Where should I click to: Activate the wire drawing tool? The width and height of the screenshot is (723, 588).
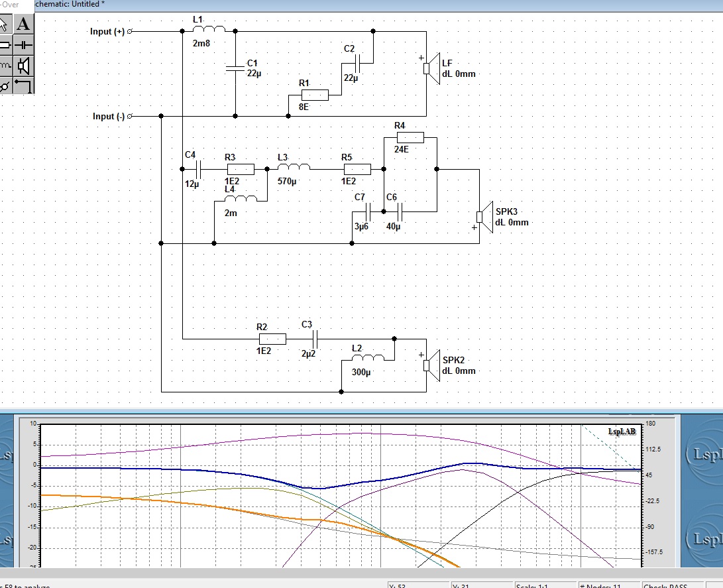(x=23, y=86)
